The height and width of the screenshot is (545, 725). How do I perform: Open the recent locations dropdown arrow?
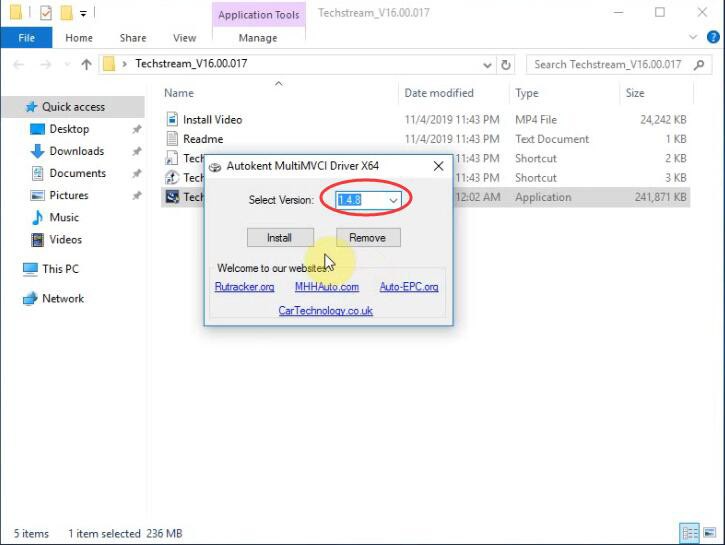pos(67,64)
